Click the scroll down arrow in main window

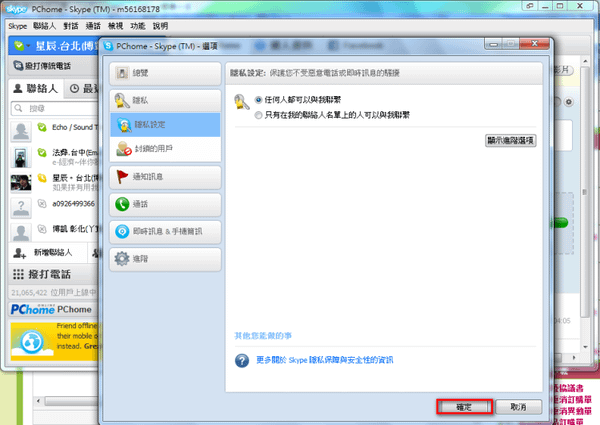click(585, 347)
